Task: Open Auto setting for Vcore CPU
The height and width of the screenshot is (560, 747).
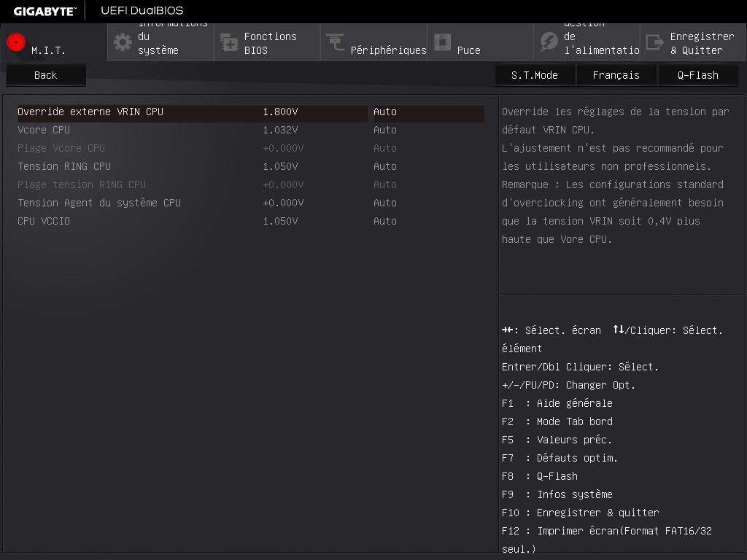Action: click(385, 130)
